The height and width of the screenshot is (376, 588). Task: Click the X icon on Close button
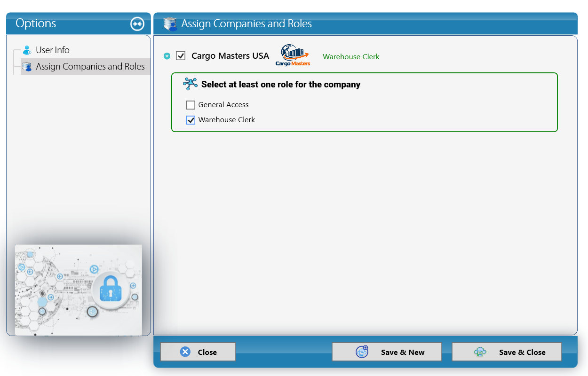[185, 352]
